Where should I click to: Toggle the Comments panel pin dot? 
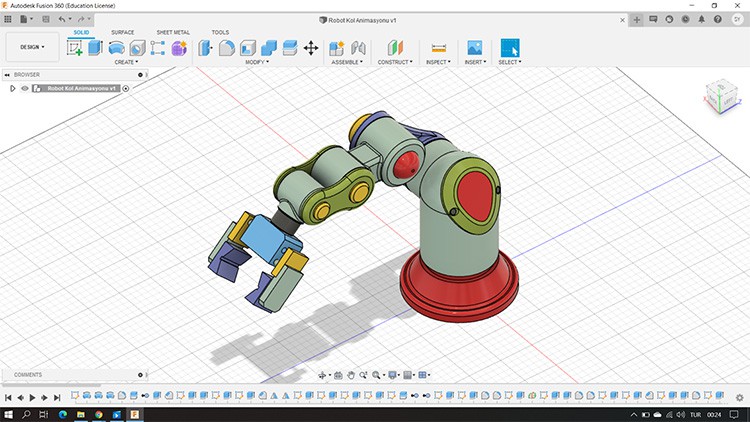pyautogui.click(x=140, y=375)
